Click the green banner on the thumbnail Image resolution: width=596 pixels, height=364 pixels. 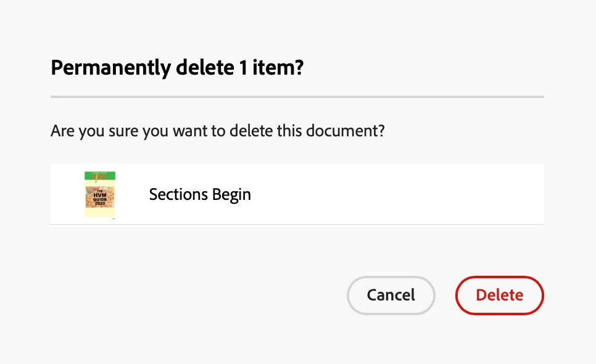(x=100, y=175)
